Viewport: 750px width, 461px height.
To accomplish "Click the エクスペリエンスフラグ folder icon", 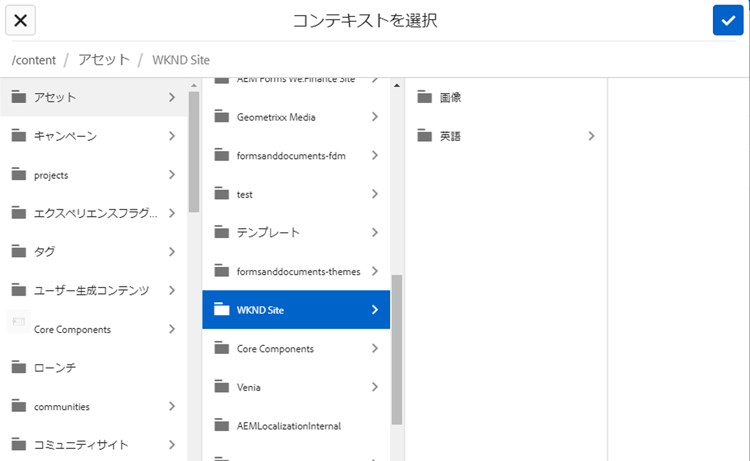I will click(x=19, y=213).
